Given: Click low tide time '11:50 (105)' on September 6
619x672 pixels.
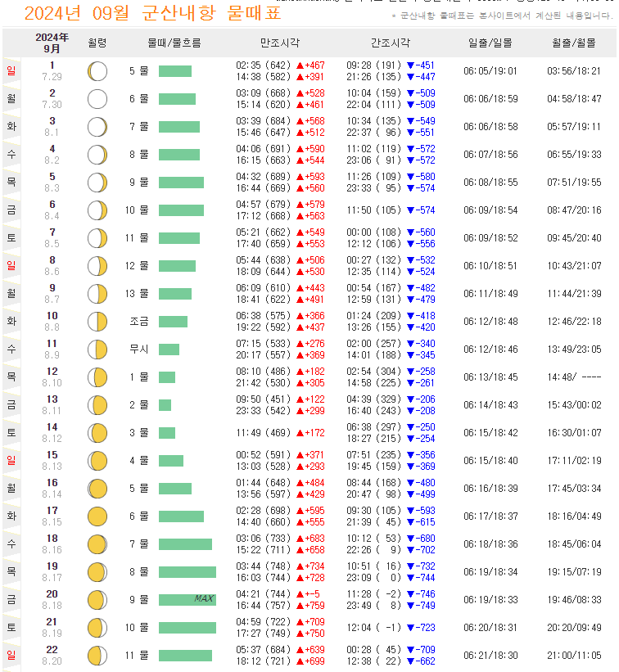Looking at the screenshot, I should [374, 210].
